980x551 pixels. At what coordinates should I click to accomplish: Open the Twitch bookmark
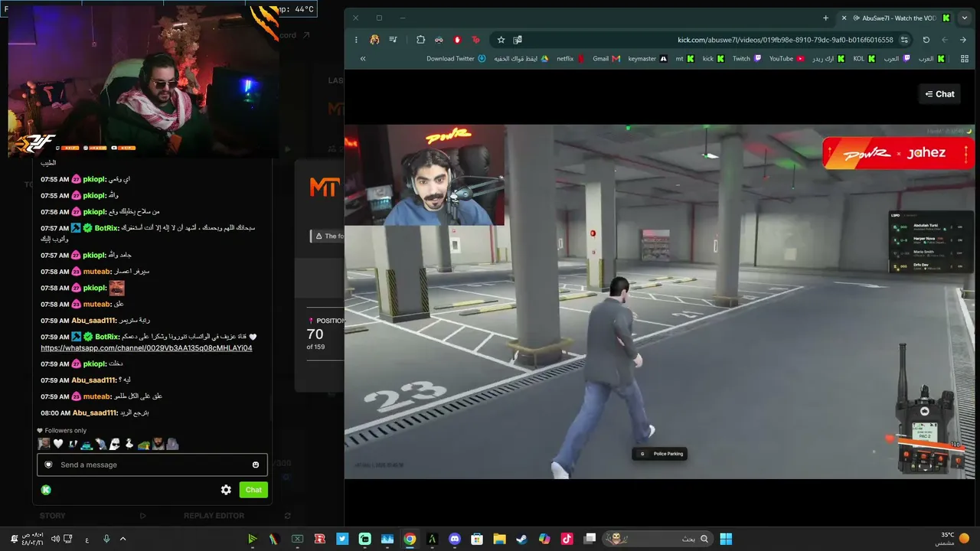pos(746,59)
